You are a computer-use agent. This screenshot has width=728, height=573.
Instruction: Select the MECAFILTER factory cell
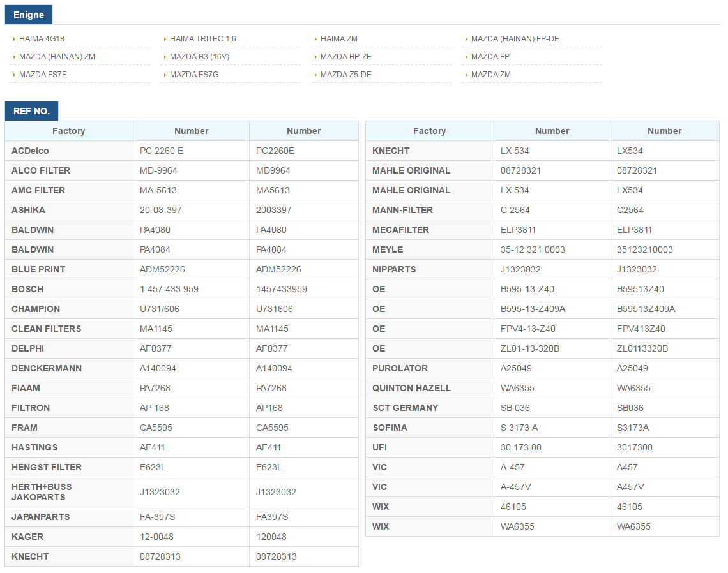430,230
